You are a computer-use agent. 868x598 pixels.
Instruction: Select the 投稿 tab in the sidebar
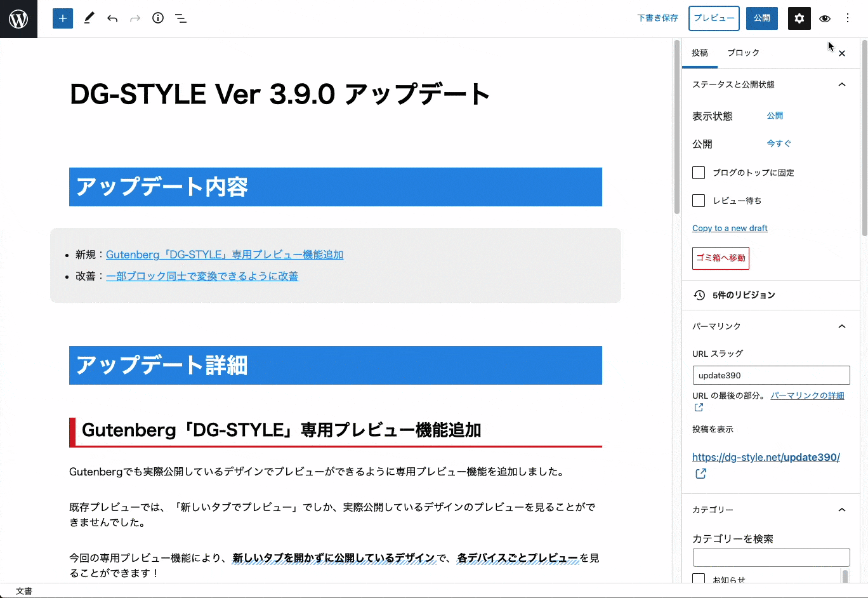(700, 53)
